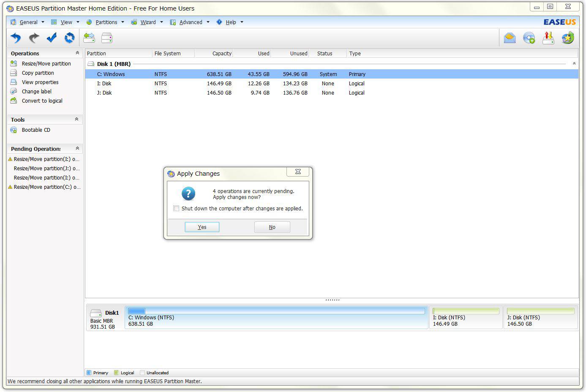Collapse the Tools panel

(77, 120)
